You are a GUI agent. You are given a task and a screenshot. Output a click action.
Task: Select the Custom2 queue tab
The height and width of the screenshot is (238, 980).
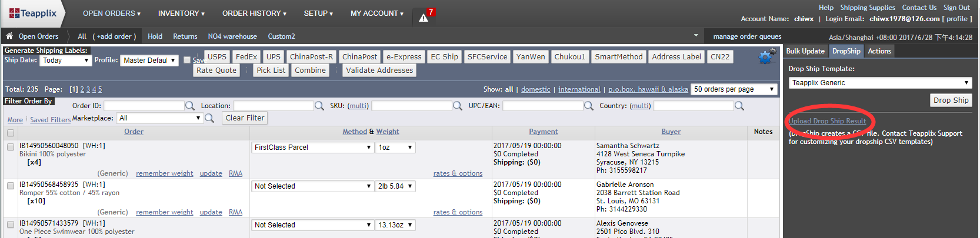coord(281,36)
